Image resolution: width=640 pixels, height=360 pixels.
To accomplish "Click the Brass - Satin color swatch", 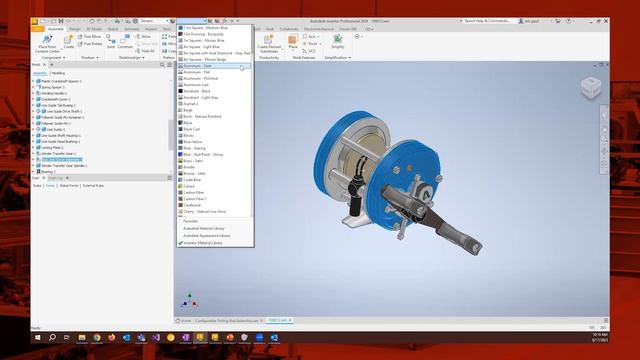I will [x=180, y=161].
